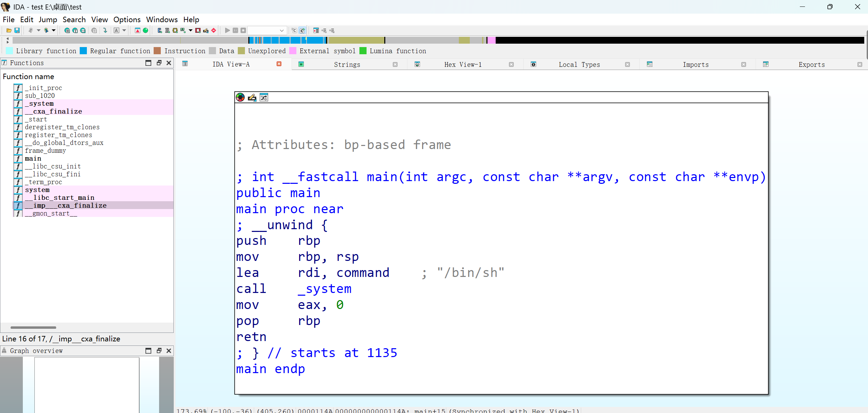Select _start in Functions list

click(x=36, y=119)
